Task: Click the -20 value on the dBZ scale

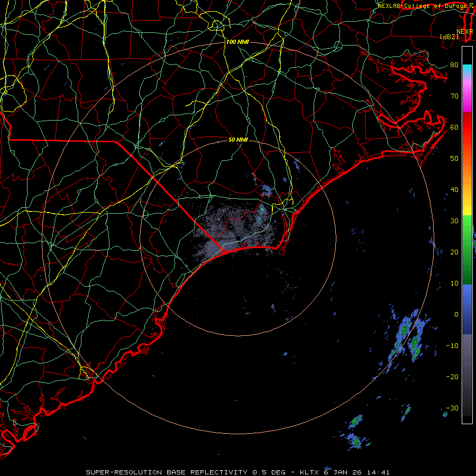Action: (x=452, y=377)
